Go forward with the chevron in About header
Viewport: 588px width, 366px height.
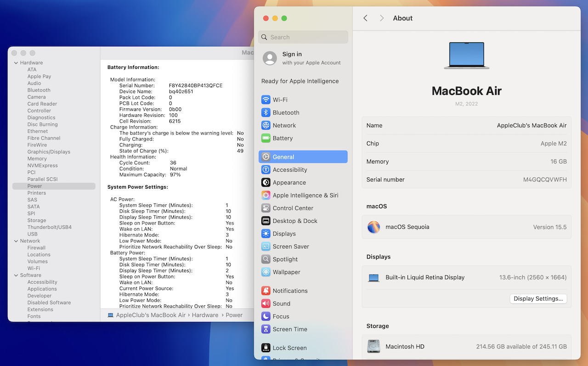pyautogui.click(x=382, y=18)
